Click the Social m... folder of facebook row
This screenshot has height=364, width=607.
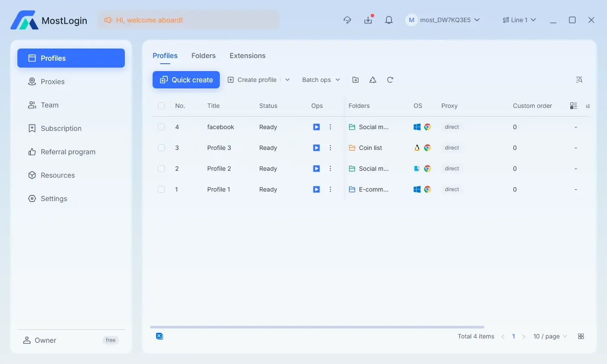coord(369,127)
